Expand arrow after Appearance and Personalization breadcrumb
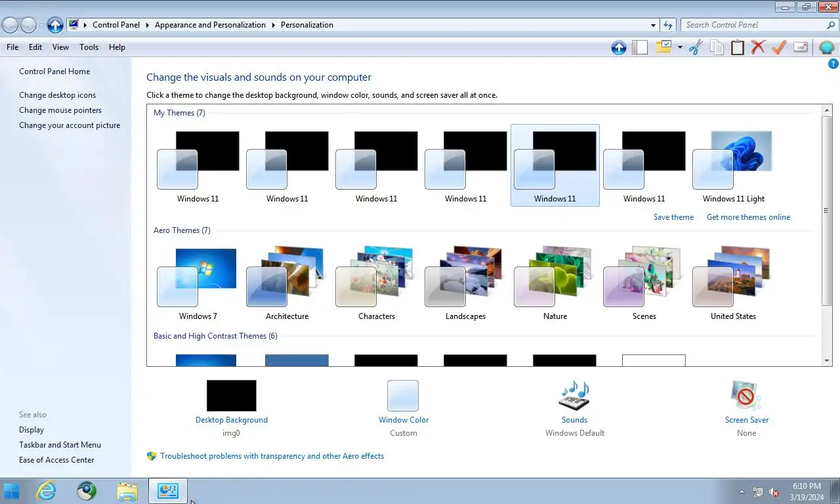Viewport: 840px width, 504px height. click(x=273, y=25)
